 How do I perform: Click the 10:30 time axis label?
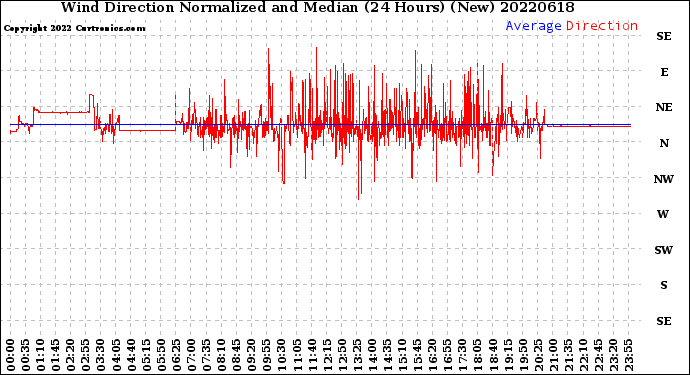pos(282,355)
